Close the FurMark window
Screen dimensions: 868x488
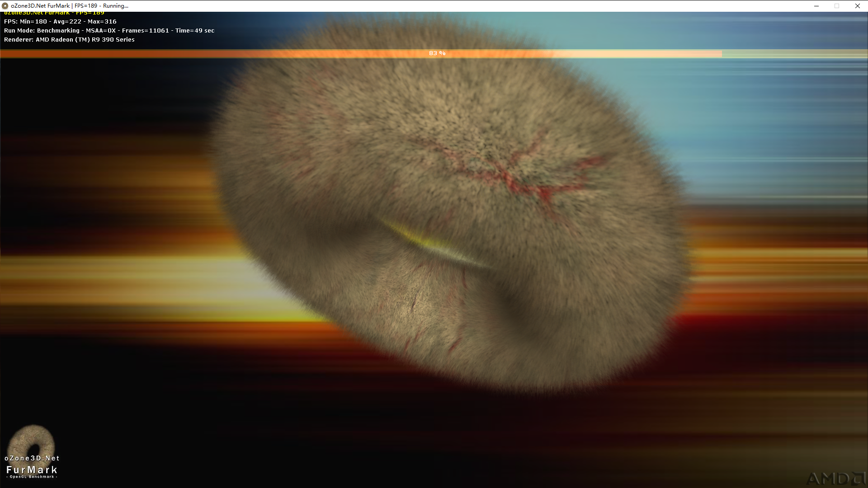[858, 6]
